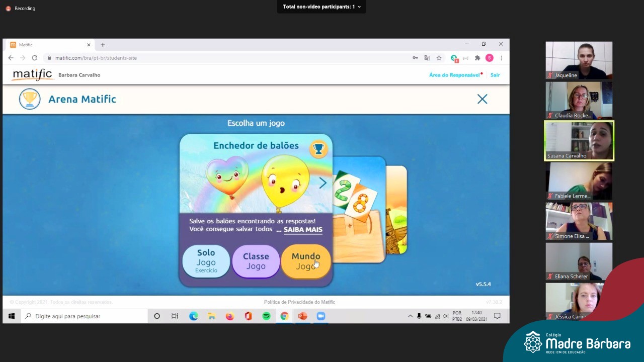Viewport: 644px width, 362px height.
Task: Open the Área do Responsável link
Action: (x=454, y=75)
